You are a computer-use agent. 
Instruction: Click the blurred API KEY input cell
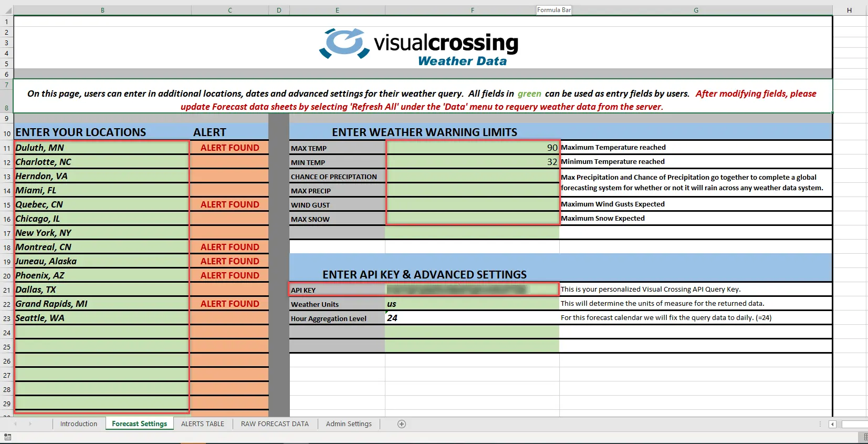pos(472,290)
